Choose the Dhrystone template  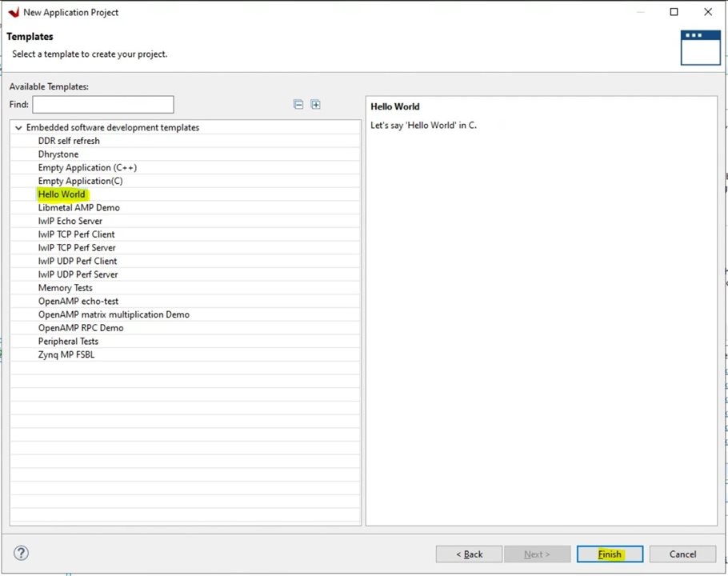(58, 154)
